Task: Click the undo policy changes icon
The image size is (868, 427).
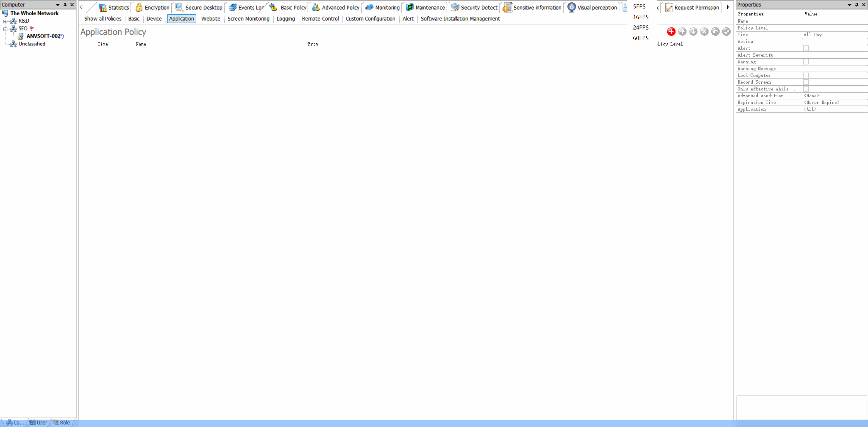Action: [715, 32]
